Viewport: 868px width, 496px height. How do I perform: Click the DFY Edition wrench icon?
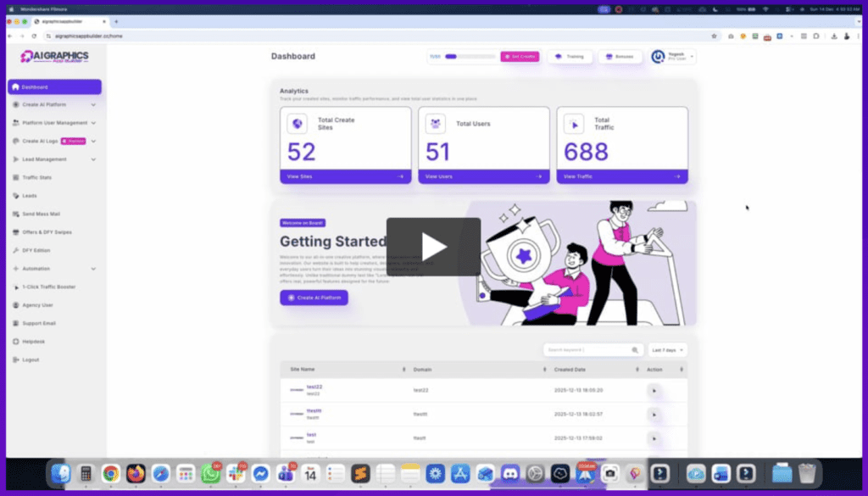pos(15,250)
